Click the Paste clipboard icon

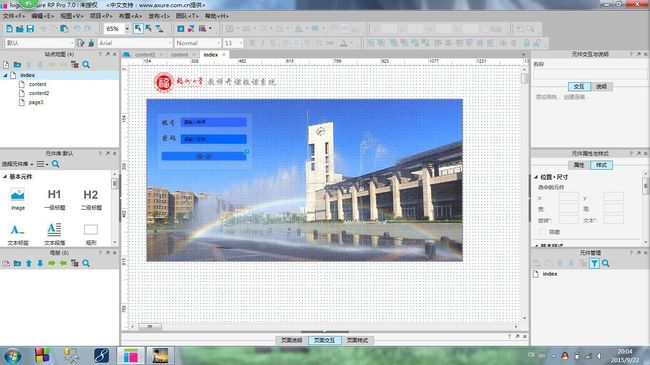[x=64, y=29]
